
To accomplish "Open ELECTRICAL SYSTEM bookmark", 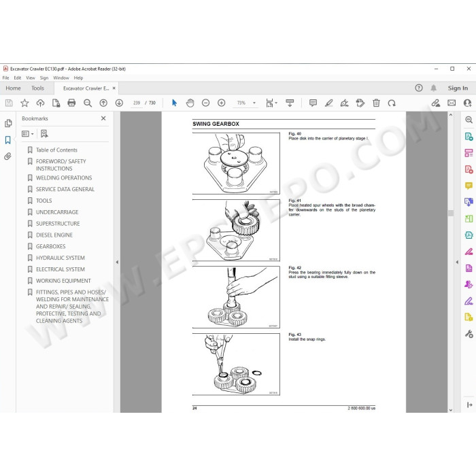I will [x=60, y=269].
